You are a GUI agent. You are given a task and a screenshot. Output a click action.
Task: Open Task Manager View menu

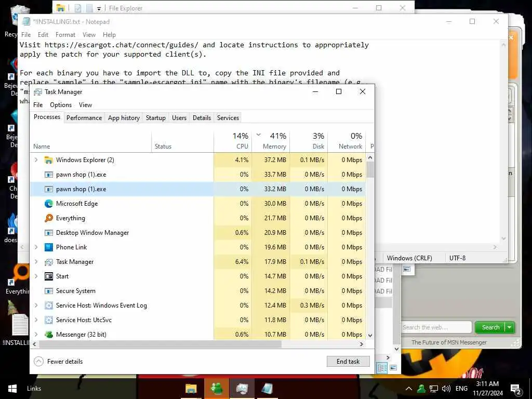[85, 105]
